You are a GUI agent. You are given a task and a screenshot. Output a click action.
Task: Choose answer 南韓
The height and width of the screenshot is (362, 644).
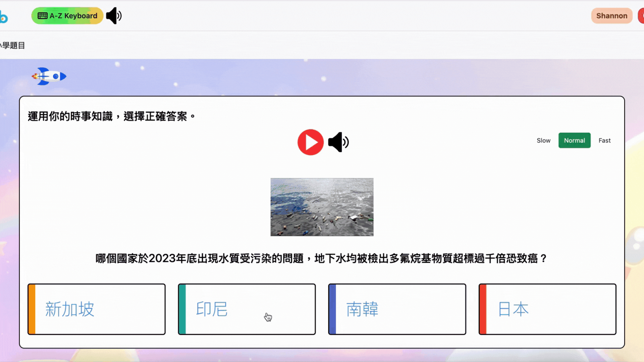click(397, 309)
